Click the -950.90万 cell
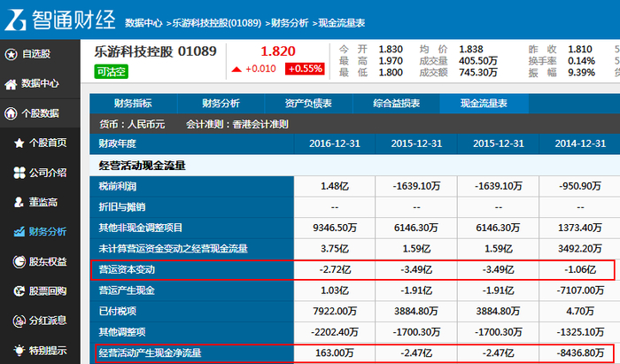The height and width of the screenshot is (364, 620). coord(579,187)
